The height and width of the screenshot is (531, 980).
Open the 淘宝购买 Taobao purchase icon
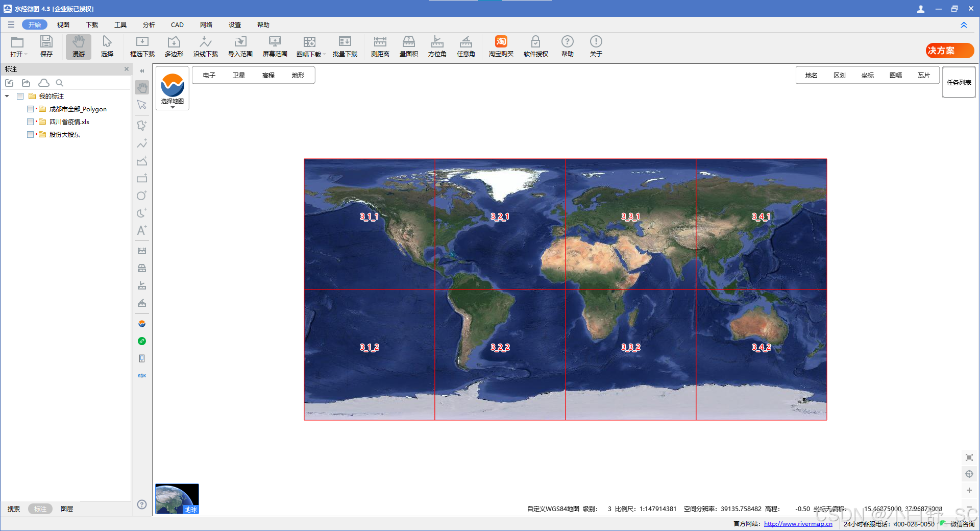501,46
